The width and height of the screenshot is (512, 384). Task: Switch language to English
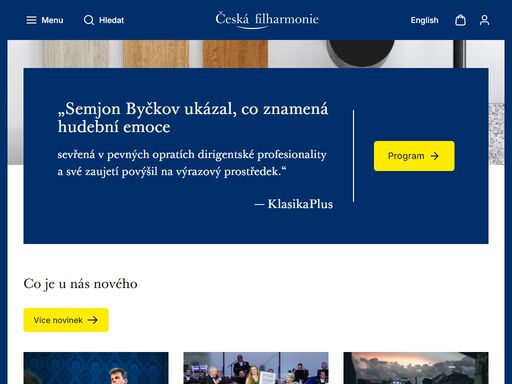pos(424,20)
